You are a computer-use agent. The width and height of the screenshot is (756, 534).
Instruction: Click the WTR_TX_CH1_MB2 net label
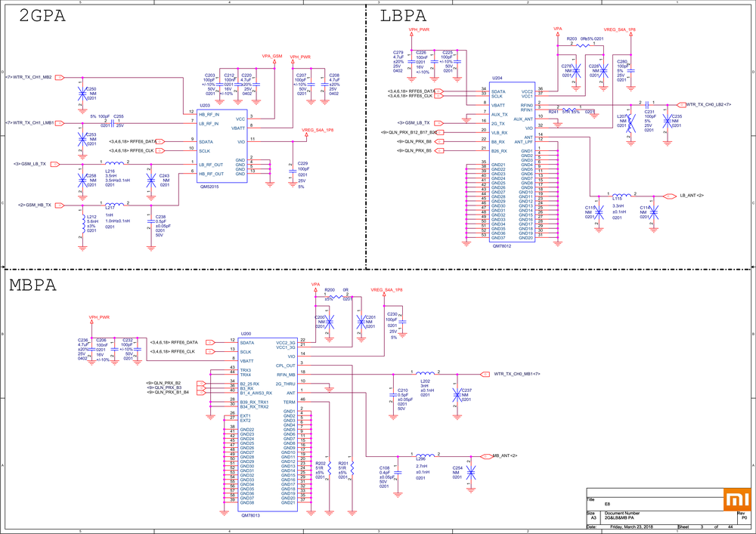tap(32, 77)
